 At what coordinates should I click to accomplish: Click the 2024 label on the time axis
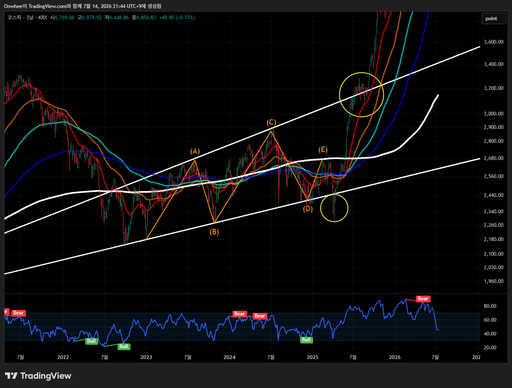point(229,357)
